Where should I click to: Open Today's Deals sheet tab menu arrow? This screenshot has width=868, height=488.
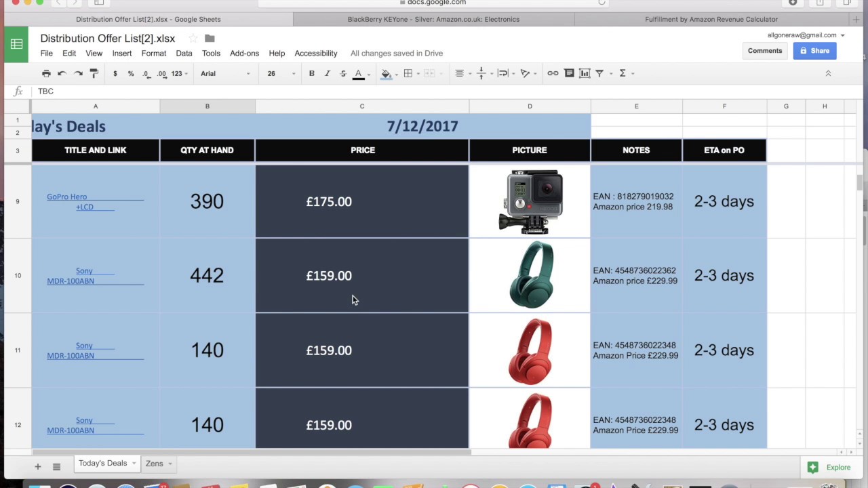[134, 464]
